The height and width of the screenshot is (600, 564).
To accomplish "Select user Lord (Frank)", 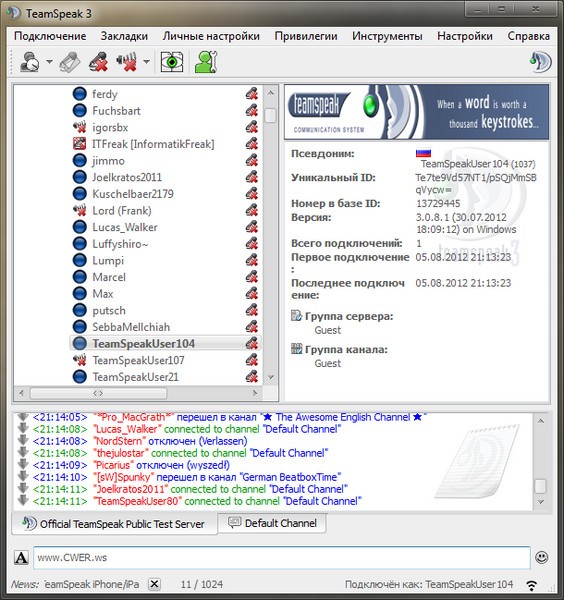I will [x=122, y=211].
